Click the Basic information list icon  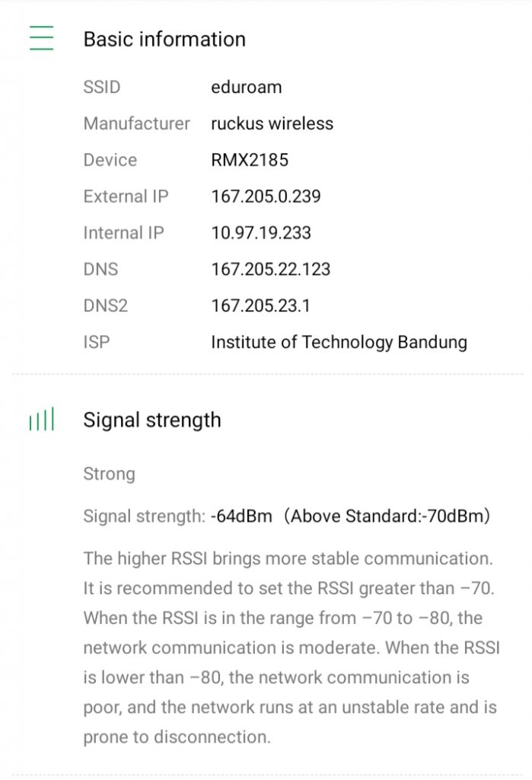[42, 38]
